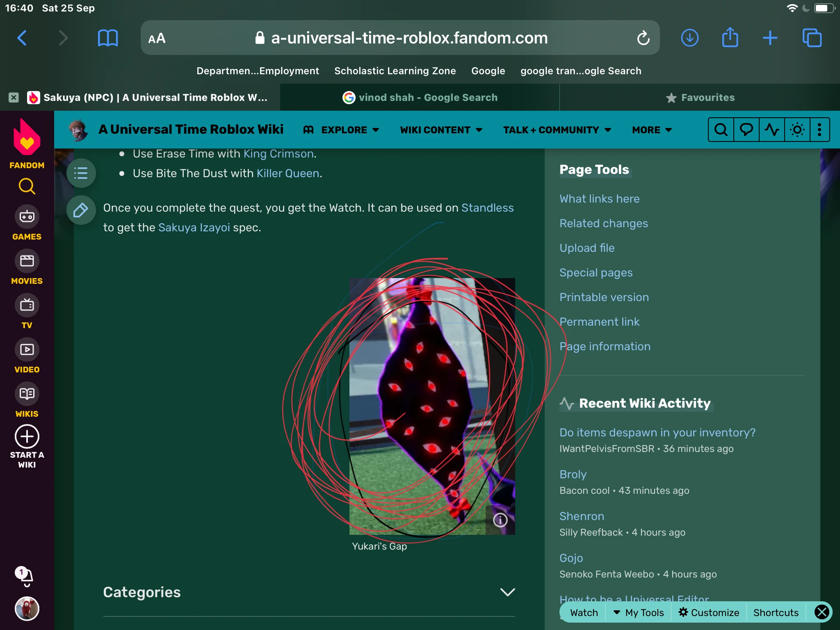840x630 pixels.
Task: Open the Yukari's Gap image thumbnail
Action: [432, 406]
